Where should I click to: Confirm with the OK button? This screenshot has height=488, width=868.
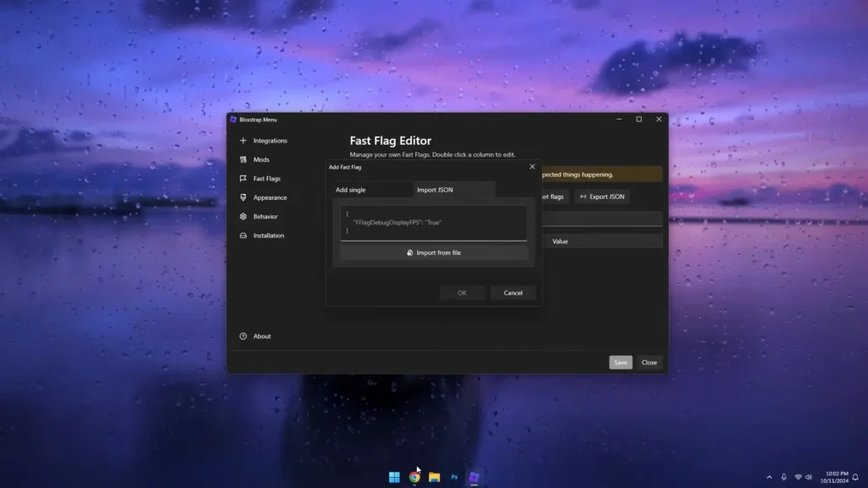click(x=462, y=292)
